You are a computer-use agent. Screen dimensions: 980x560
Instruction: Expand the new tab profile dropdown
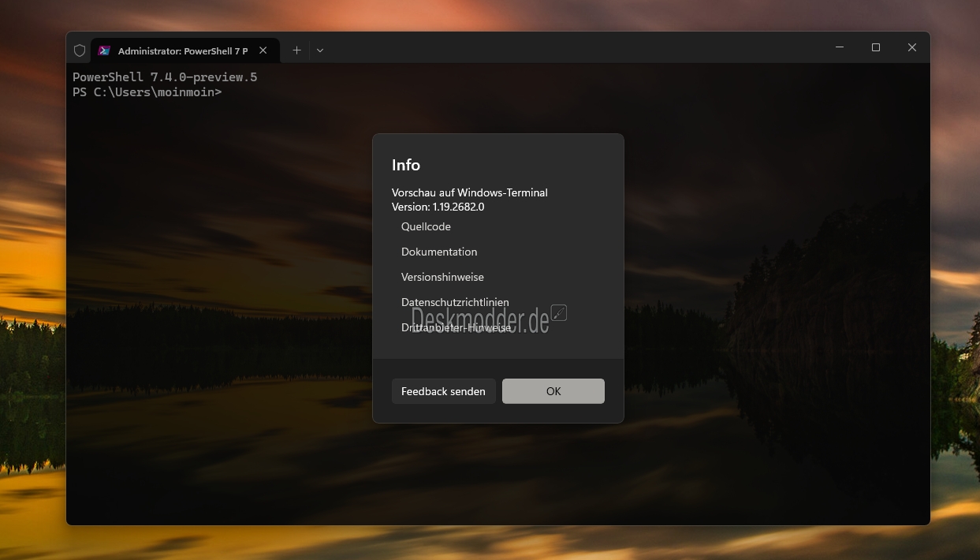[320, 50]
